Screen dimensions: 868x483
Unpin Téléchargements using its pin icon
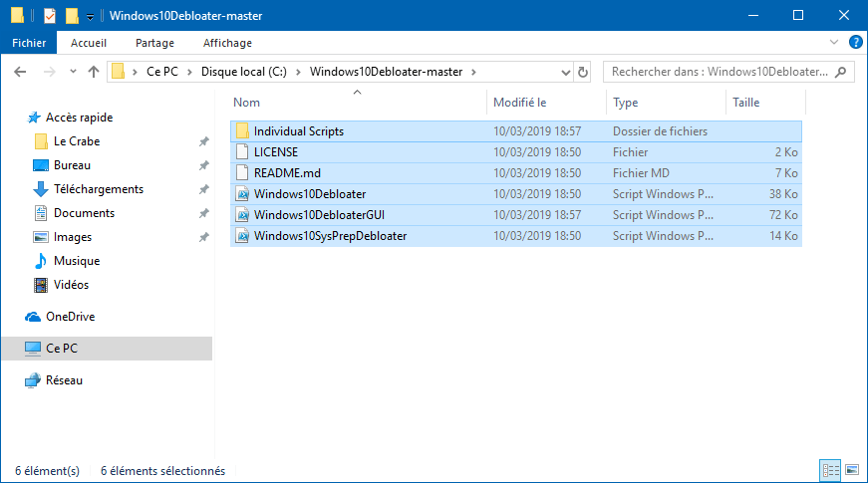click(x=203, y=189)
